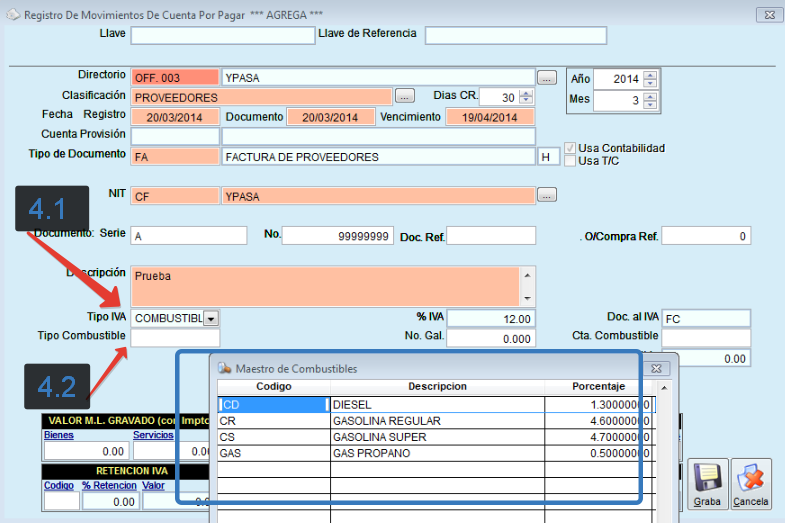Click the Bienes column link
Viewport: 785px width, 523px height.
[59, 435]
